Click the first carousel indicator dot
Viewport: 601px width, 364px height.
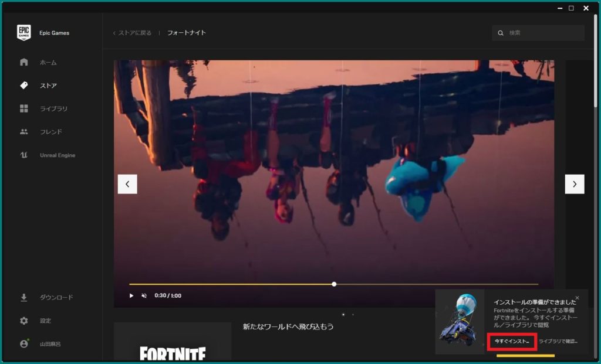pyautogui.click(x=343, y=315)
